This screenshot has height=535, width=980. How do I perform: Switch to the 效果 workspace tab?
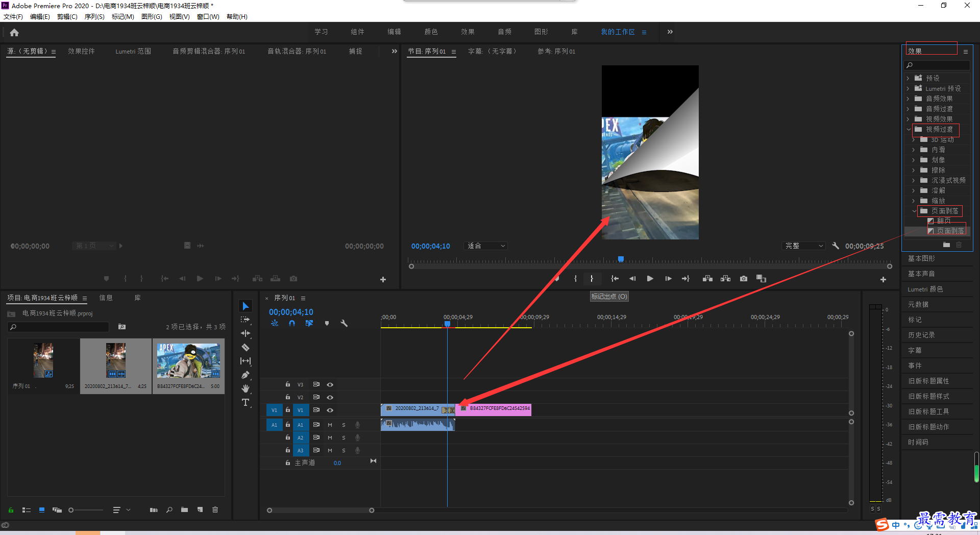tap(468, 32)
